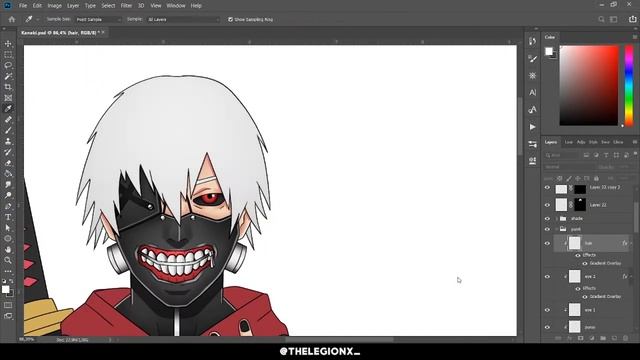Select the Frame tool

(8, 98)
